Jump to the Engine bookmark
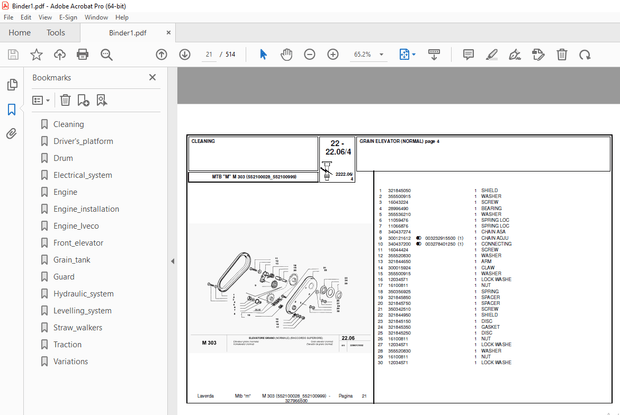 pyautogui.click(x=65, y=192)
